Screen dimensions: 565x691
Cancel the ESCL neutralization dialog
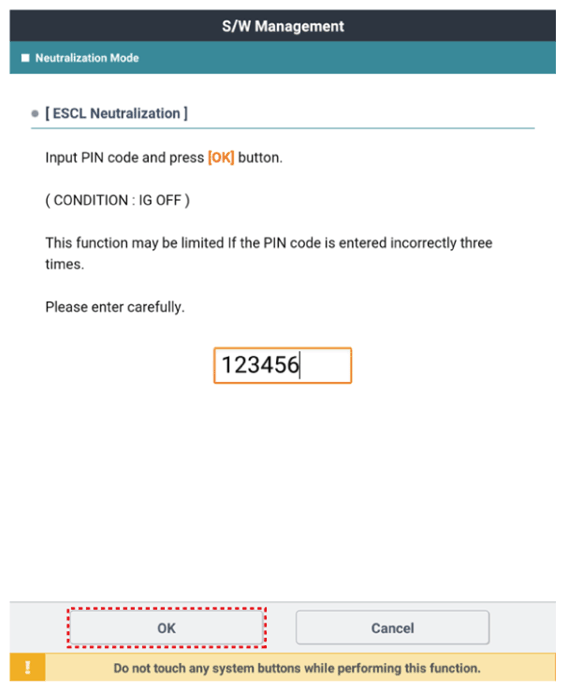click(392, 628)
